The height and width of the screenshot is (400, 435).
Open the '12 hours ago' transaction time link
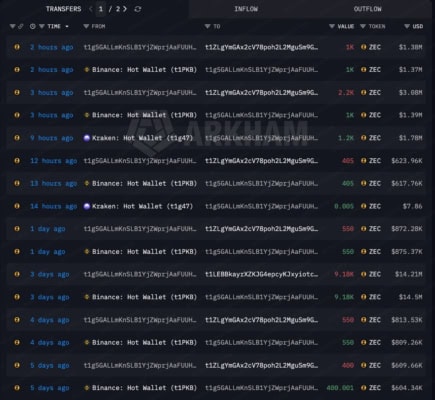click(x=54, y=161)
